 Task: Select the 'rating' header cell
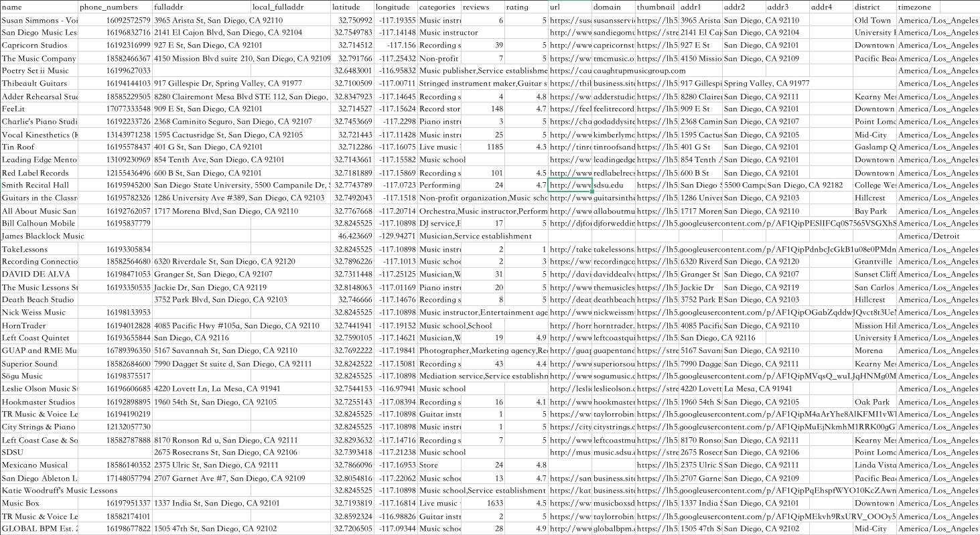tap(526, 7)
